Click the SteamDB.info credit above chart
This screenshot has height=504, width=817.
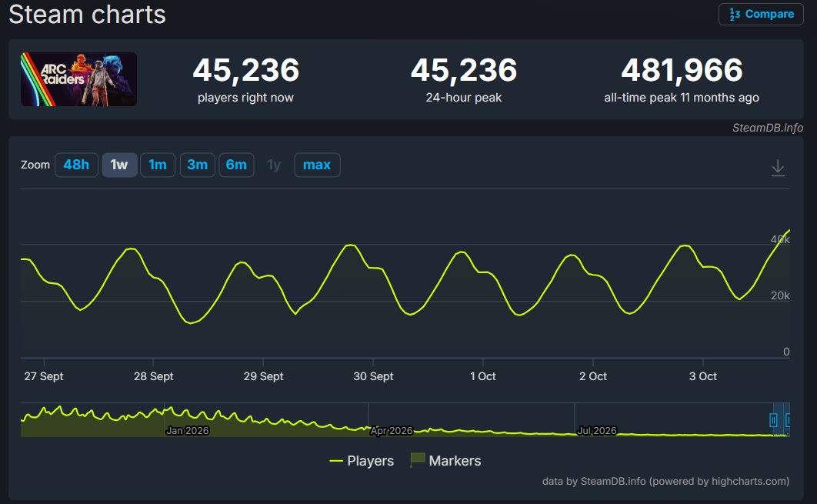coord(768,129)
